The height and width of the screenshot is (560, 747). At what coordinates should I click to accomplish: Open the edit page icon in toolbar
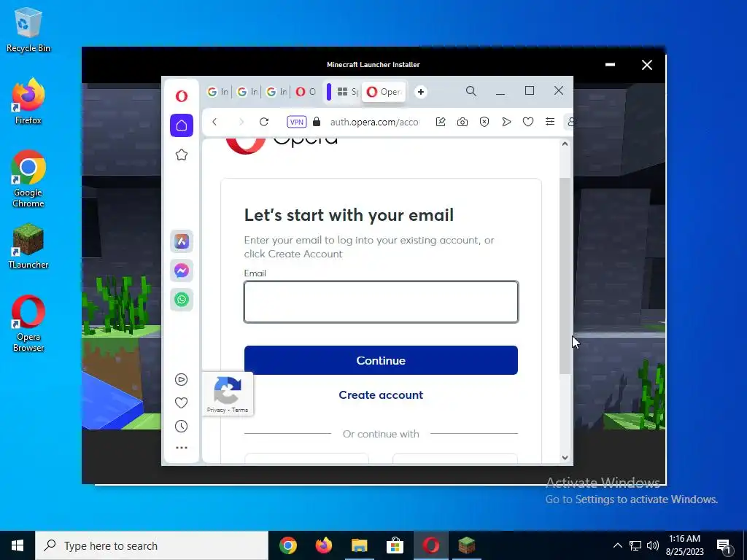441,122
